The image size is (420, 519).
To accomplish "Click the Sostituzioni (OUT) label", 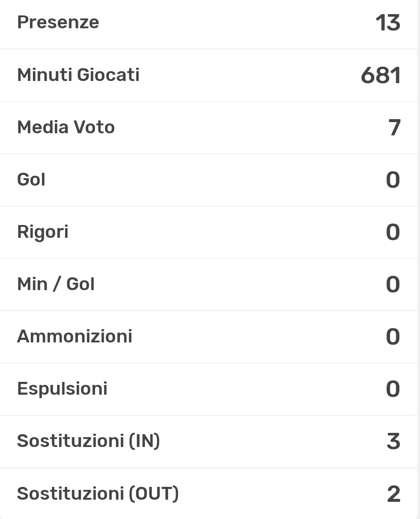I will [98, 493].
